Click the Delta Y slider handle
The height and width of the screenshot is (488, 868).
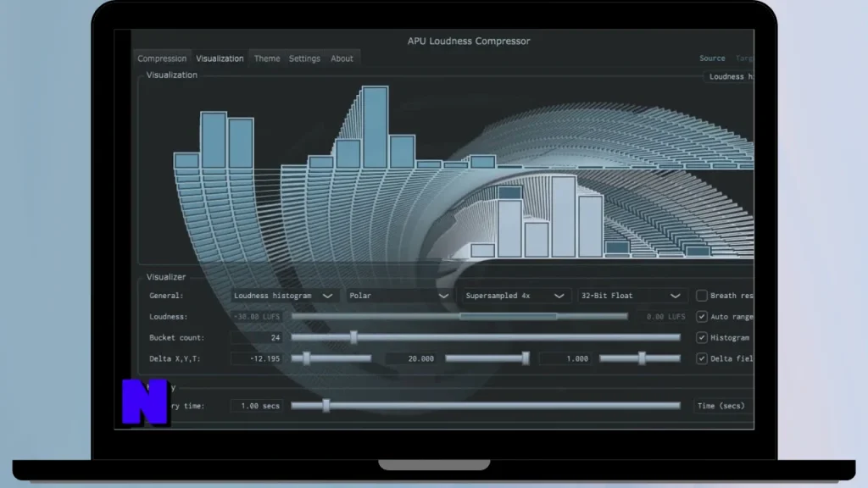tap(526, 358)
